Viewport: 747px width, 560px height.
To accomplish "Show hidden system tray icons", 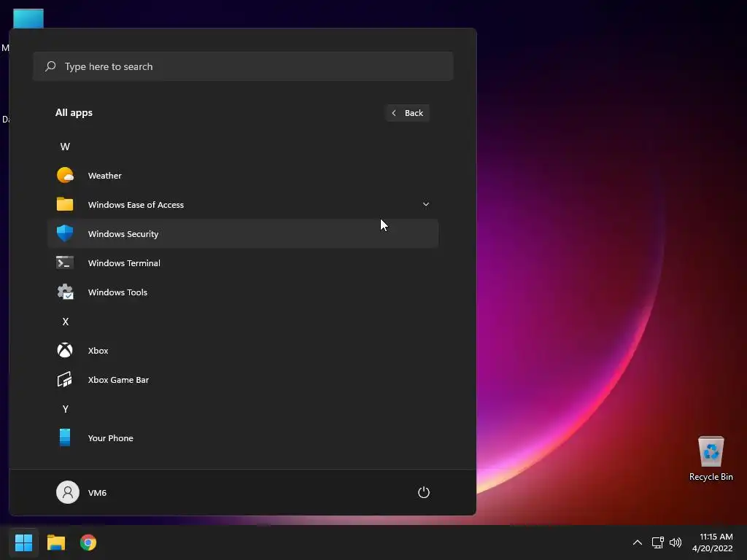I will click(x=638, y=542).
